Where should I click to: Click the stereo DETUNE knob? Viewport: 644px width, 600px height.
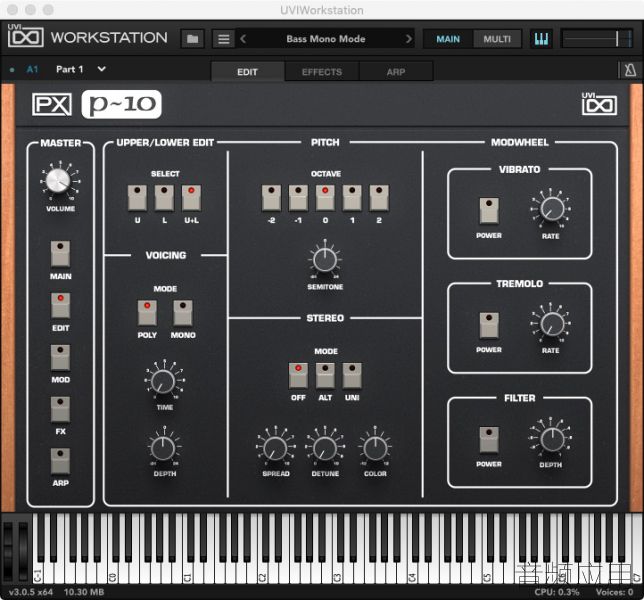325,448
